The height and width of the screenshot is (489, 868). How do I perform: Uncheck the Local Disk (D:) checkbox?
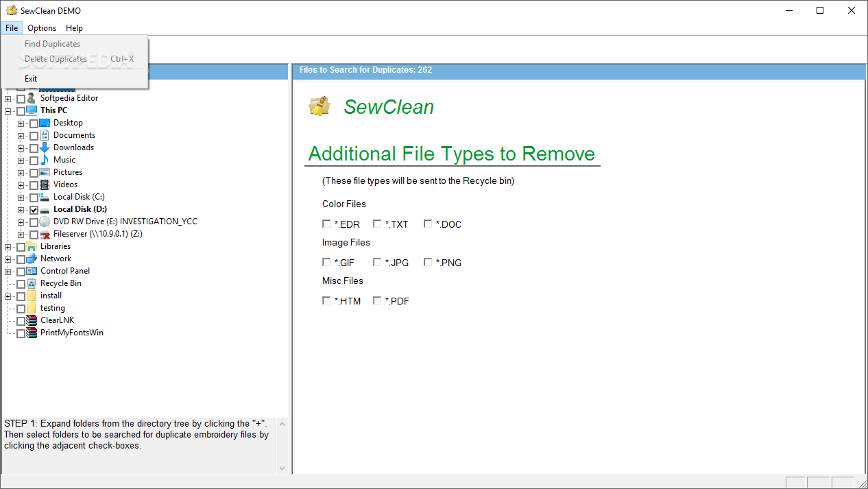(x=34, y=210)
